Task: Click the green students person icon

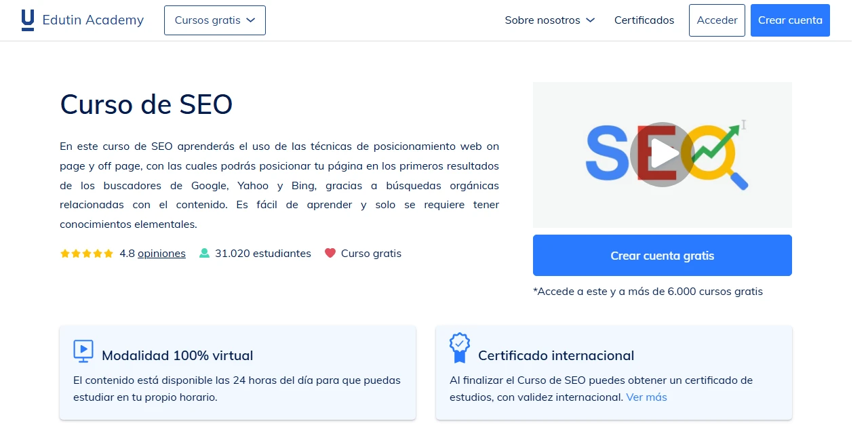Action: tap(204, 254)
